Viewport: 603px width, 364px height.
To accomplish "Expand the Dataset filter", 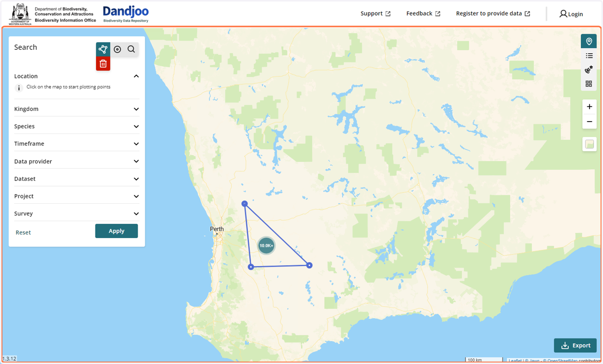I will click(76, 179).
